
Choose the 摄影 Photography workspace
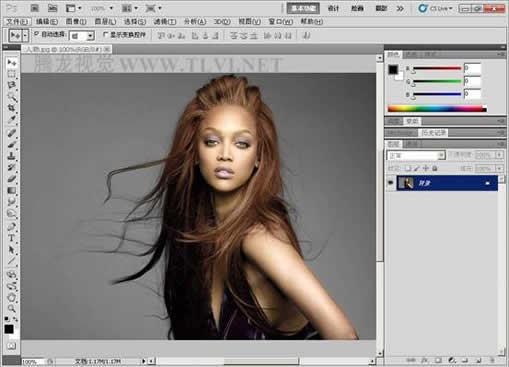pos(381,8)
